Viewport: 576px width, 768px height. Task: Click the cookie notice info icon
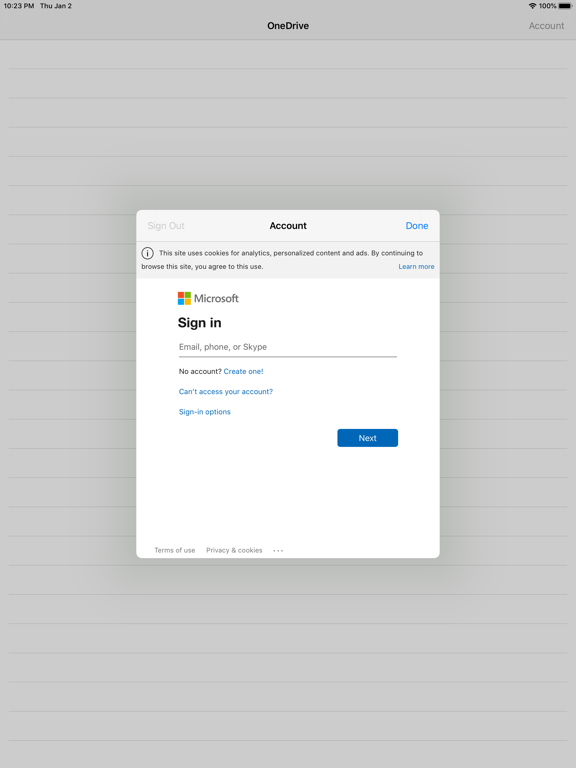coord(147,253)
